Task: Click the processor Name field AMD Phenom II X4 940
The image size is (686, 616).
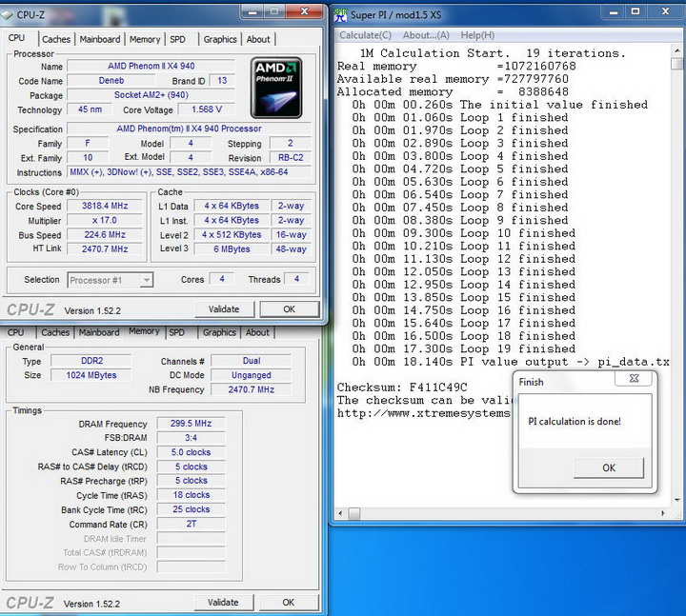Action: point(151,66)
